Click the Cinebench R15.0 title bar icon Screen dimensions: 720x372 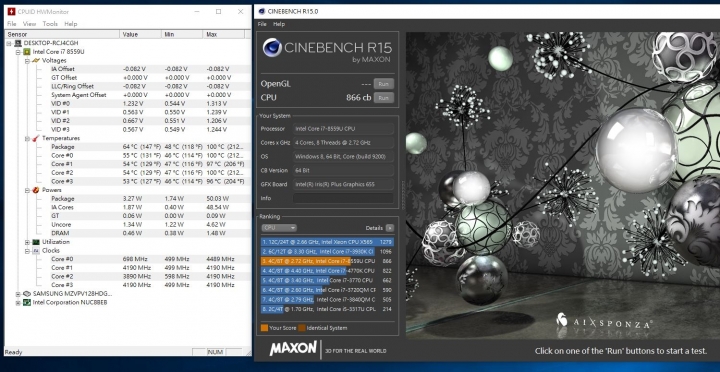(262, 11)
